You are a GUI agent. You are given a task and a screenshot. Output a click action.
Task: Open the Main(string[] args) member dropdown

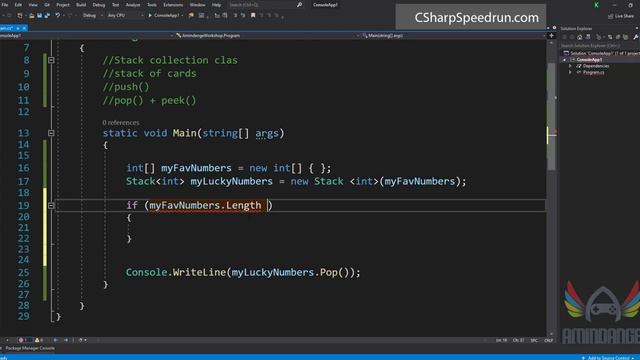coord(453,36)
